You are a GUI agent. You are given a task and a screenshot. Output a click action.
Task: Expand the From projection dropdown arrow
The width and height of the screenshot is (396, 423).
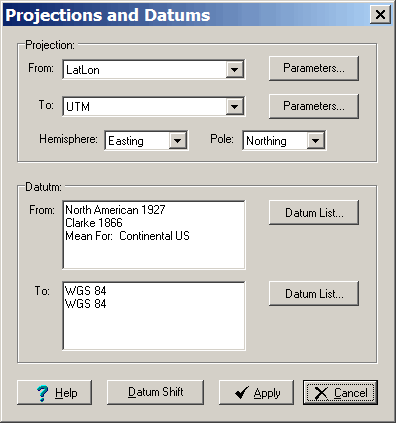click(x=234, y=70)
